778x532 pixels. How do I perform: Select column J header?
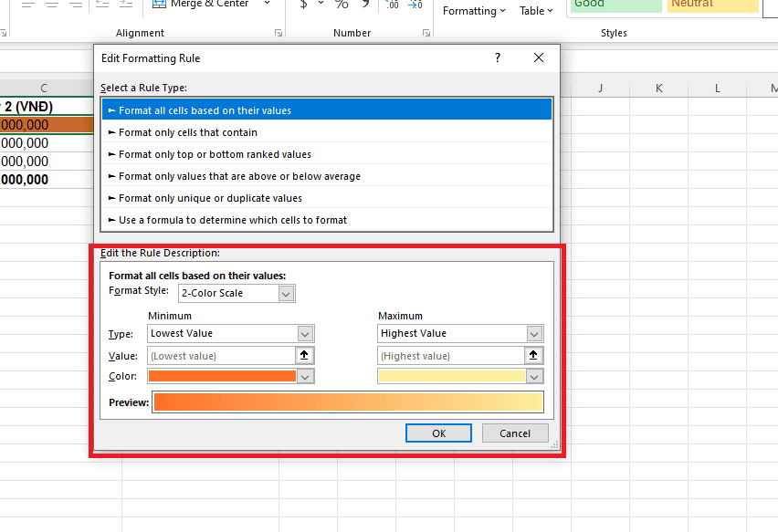[600, 89]
